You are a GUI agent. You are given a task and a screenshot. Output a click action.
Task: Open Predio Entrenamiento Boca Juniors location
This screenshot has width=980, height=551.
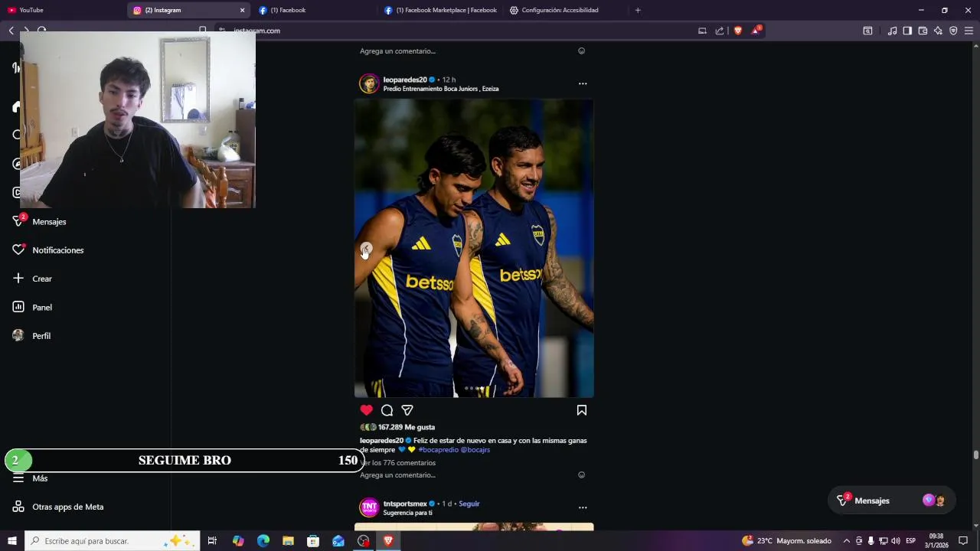pos(441,89)
